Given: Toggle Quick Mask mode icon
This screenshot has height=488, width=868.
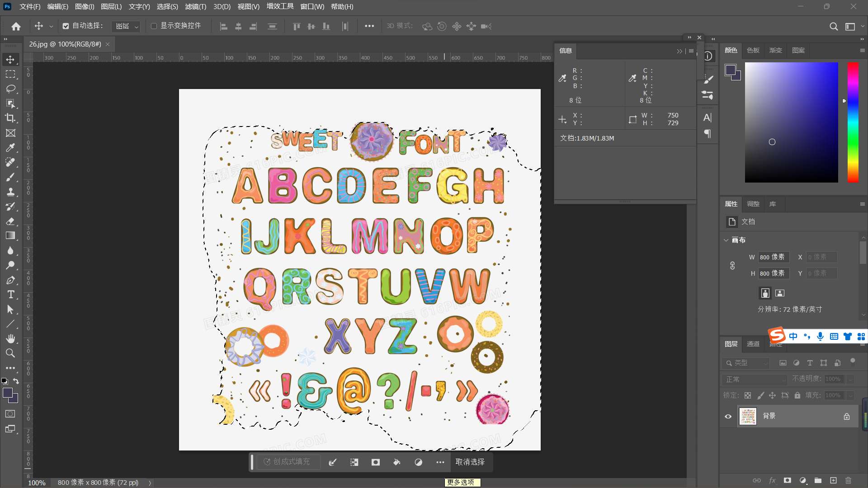Looking at the screenshot, I should coord(10,414).
